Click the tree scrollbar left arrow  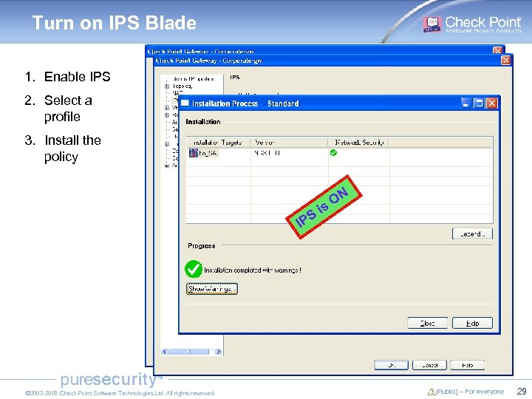[165, 352]
